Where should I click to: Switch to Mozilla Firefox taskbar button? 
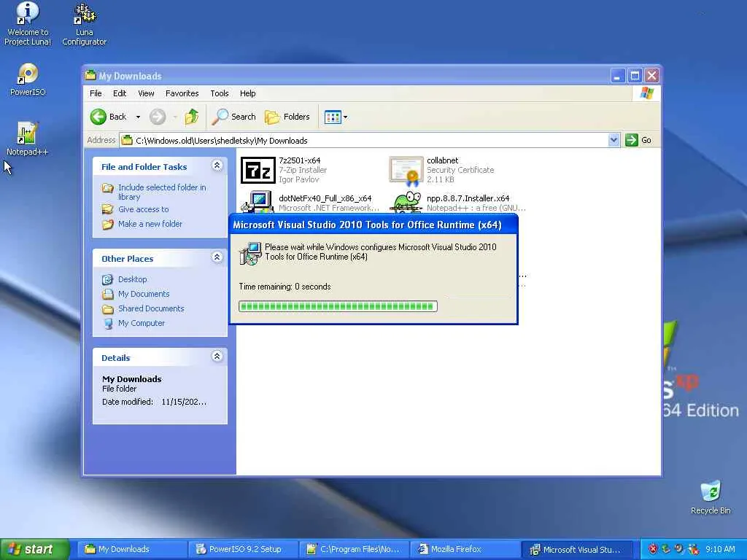(x=465, y=549)
